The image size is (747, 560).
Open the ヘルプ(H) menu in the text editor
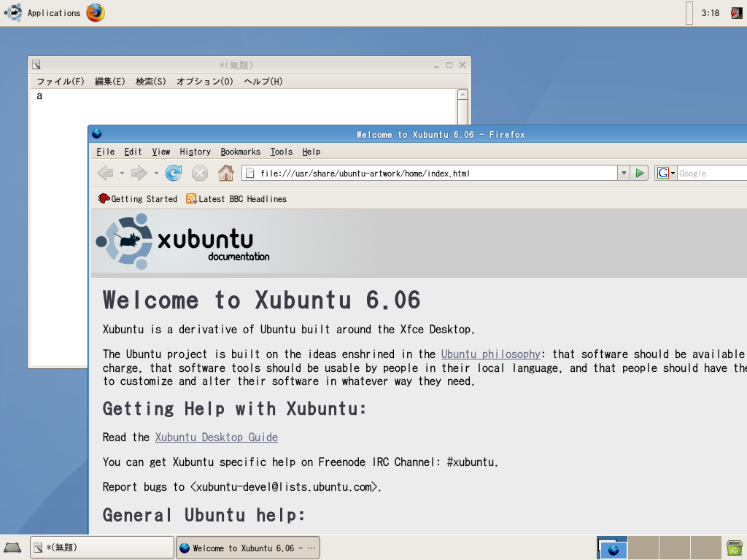coord(263,82)
